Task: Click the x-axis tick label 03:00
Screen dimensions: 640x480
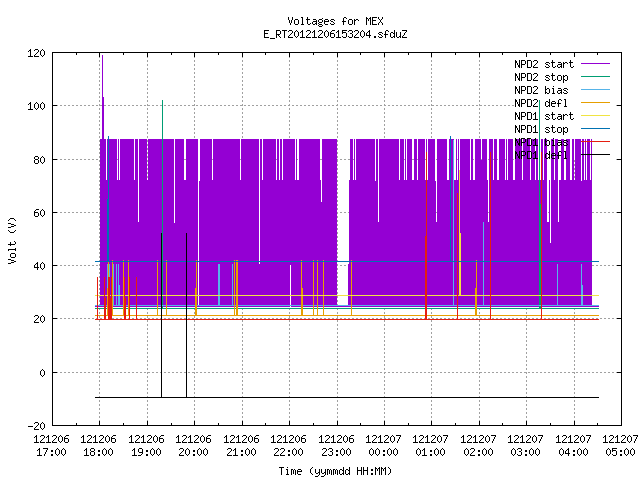Action: (x=525, y=453)
